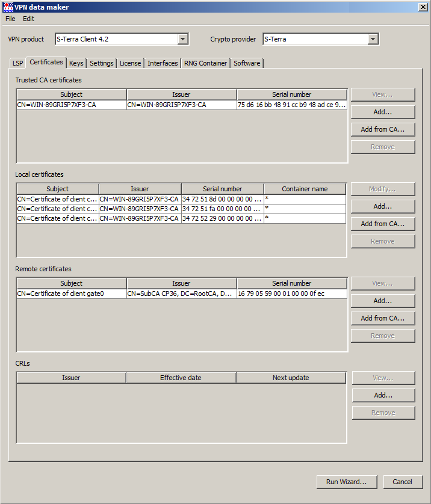Switch to the Software tab
Screen dimensions: 431x504
(247, 63)
